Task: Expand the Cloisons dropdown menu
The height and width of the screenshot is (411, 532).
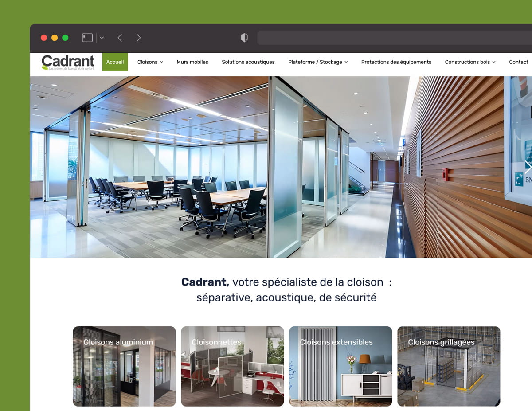Action: 150,62
